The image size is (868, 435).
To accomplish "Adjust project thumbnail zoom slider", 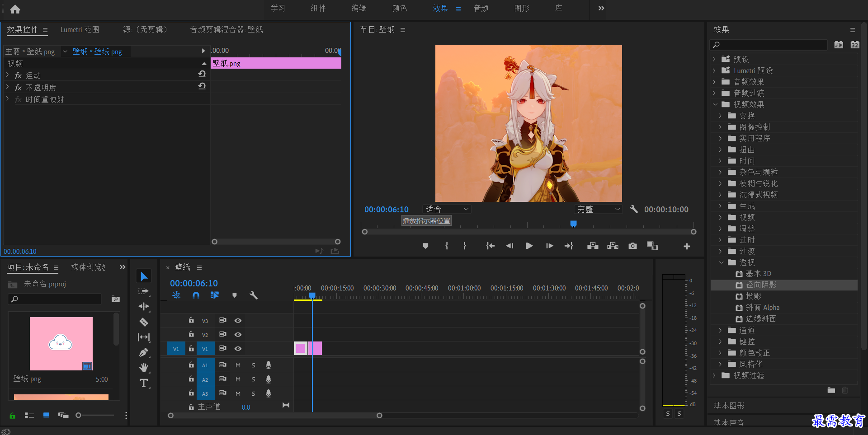I will click(78, 415).
